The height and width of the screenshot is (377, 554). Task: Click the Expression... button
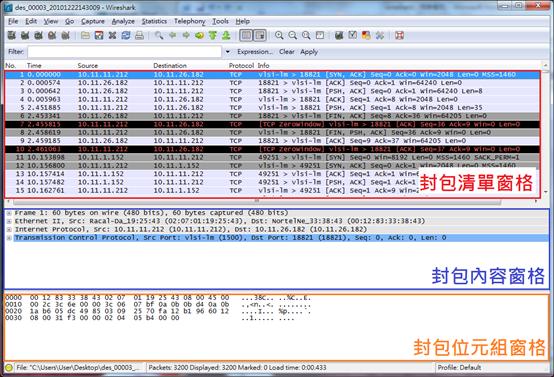(255, 52)
